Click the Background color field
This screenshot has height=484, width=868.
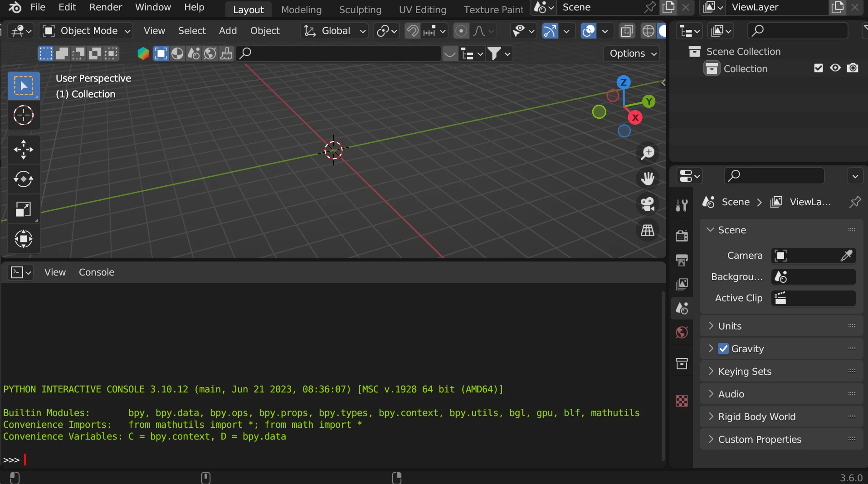(813, 277)
